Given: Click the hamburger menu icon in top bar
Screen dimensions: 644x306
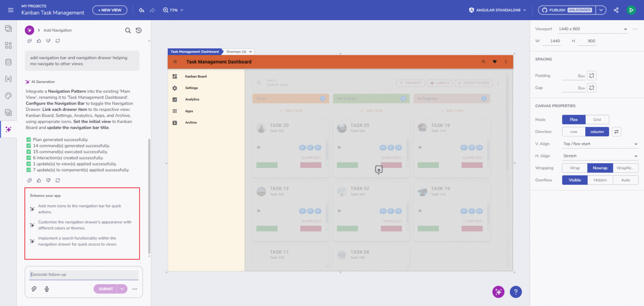Looking at the screenshot, I should [x=11, y=10].
